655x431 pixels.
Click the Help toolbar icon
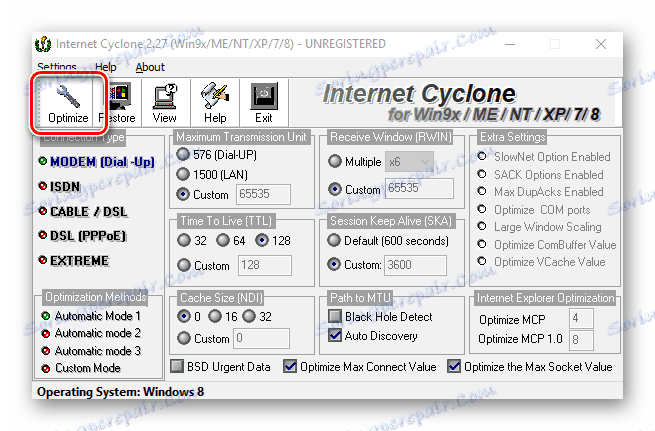(215, 96)
